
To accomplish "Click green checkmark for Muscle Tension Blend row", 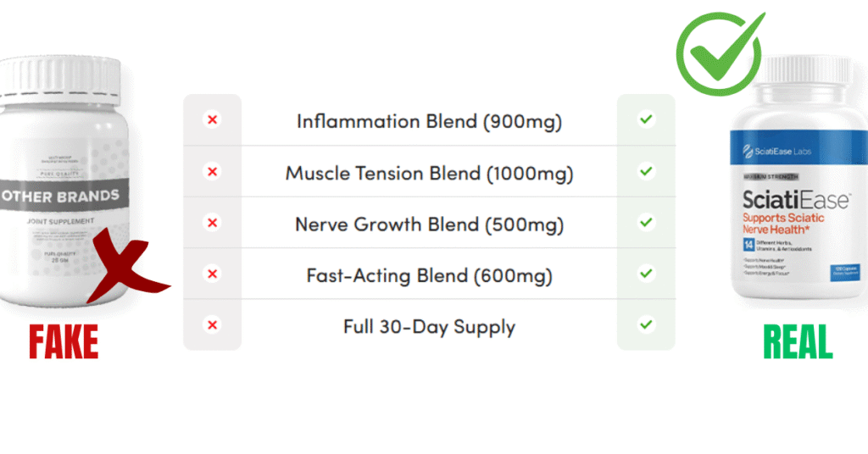I will pyautogui.click(x=646, y=171).
